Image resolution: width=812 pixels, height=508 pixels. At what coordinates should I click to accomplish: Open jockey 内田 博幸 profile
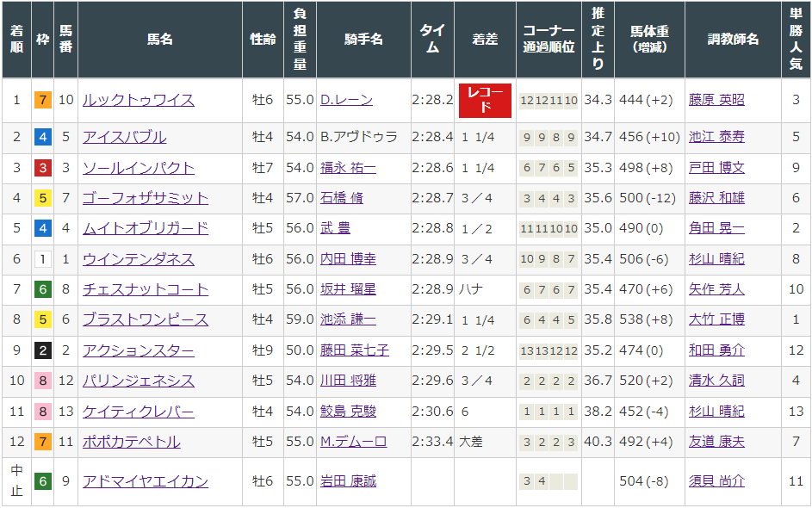(x=348, y=259)
